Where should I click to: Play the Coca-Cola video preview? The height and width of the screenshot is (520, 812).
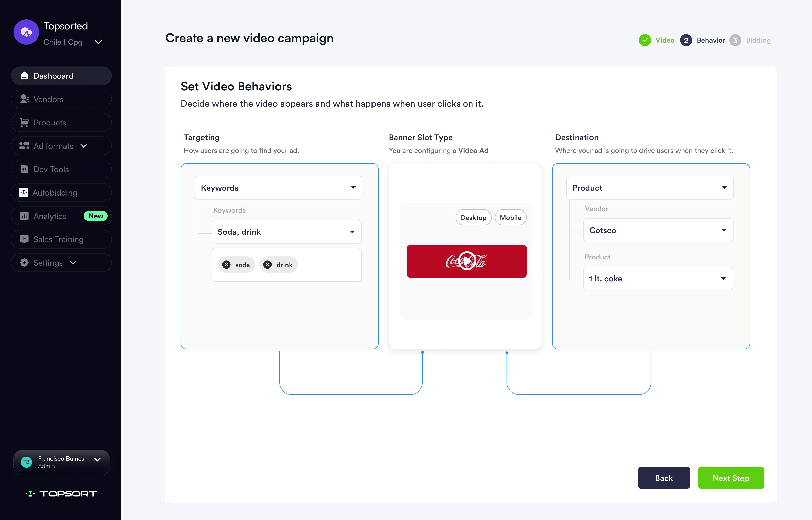(467, 261)
